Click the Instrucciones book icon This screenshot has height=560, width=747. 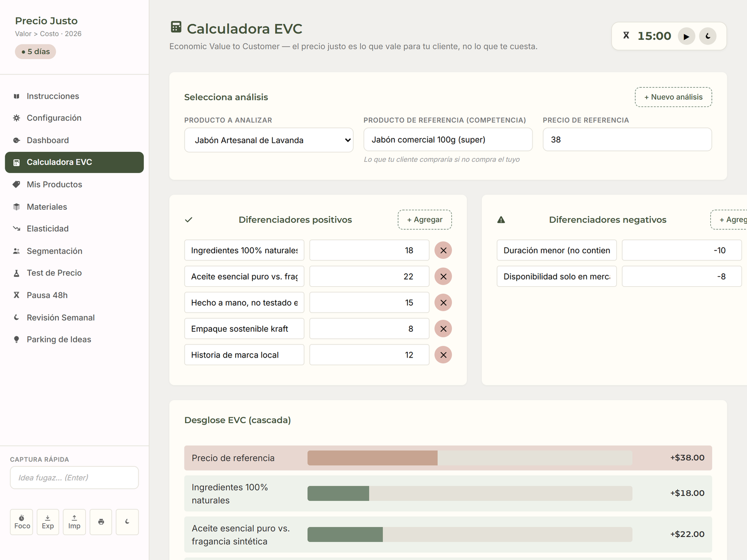tap(17, 96)
